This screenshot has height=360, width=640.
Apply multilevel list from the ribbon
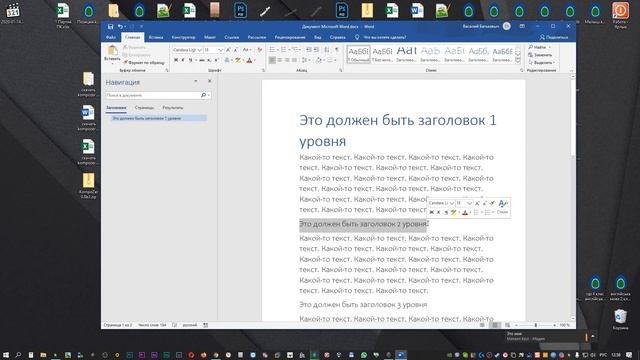[295, 50]
